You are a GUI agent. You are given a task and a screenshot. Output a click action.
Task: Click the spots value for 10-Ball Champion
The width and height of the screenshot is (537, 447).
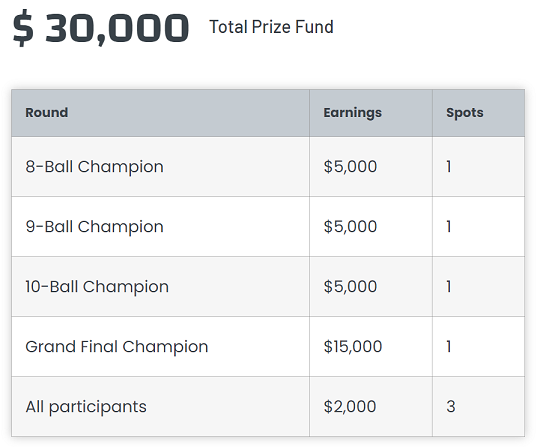[449, 287]
